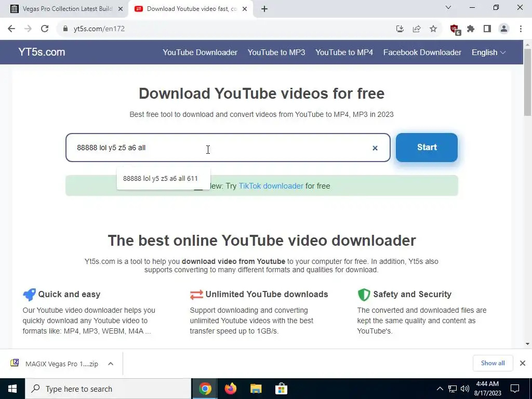The image size is (532, 399).
Task: Share this page via share icon
Action: (x=417, y=29)
